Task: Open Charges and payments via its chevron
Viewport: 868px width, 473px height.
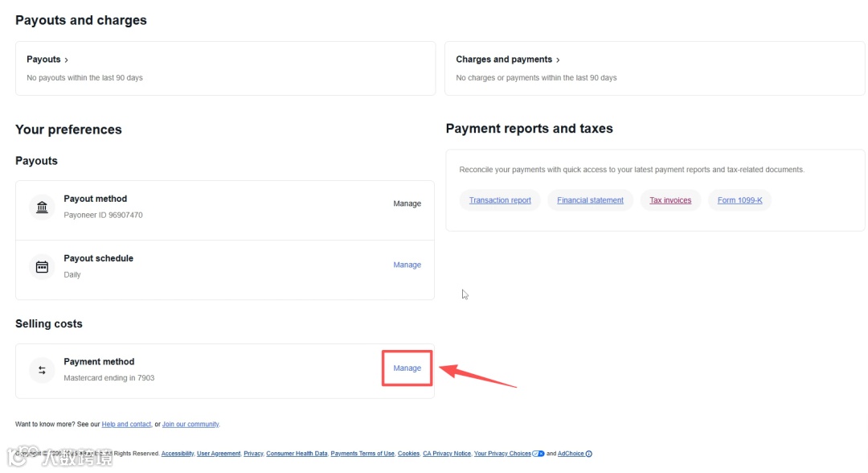Action: (x=558, y=60)
